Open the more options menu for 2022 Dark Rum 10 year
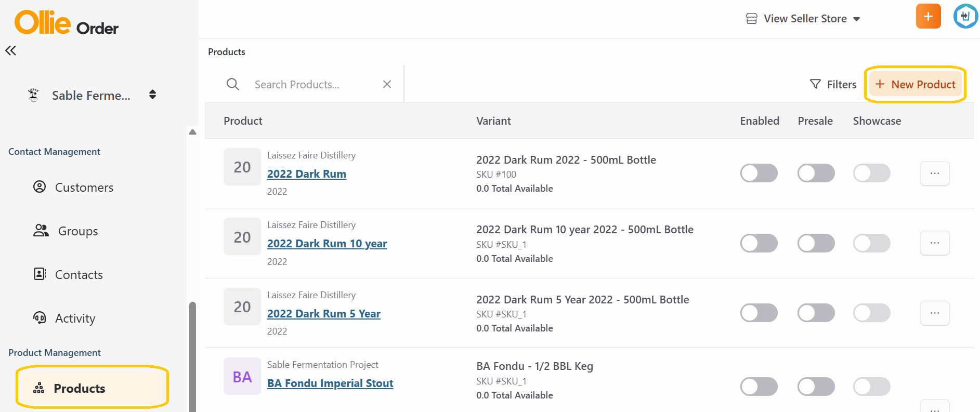This screenshot has height=412, width=980. click(x=935, y=243)
